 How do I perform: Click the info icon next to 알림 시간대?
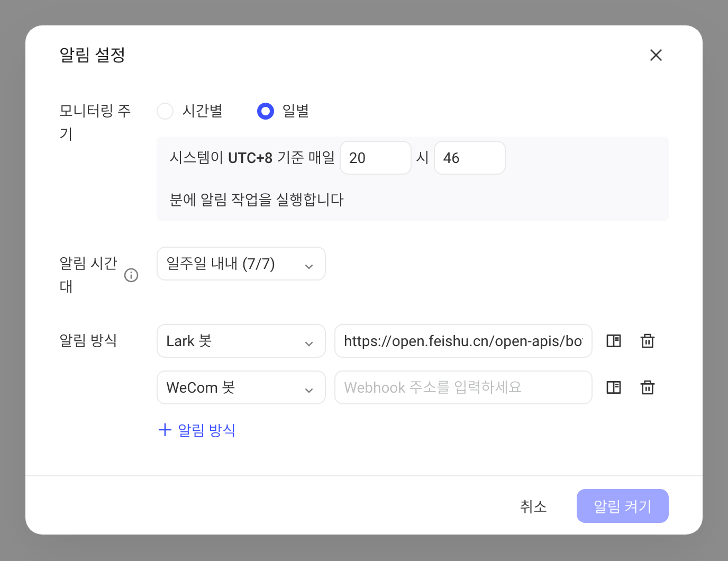(131, 275)
